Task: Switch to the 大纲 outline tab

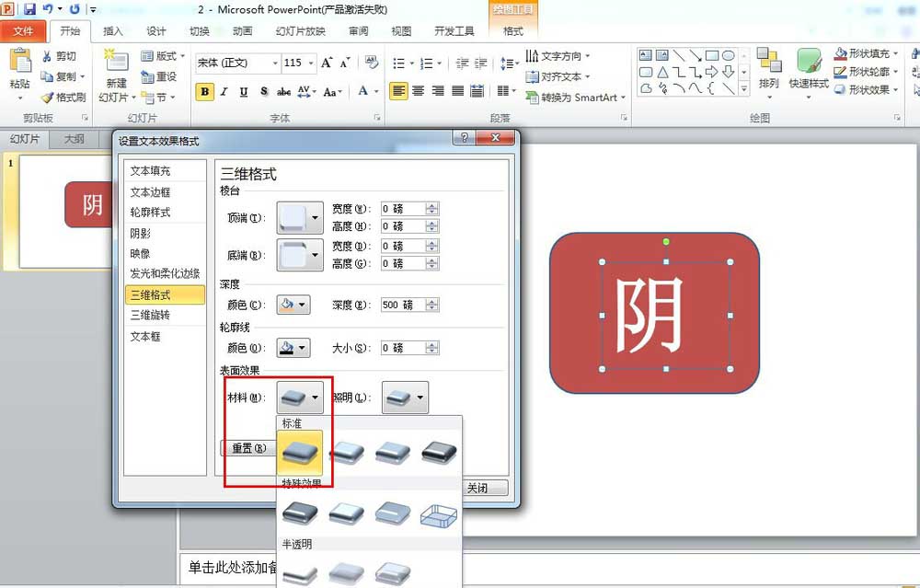Action: pyautogui.click(x=75, y=138)
